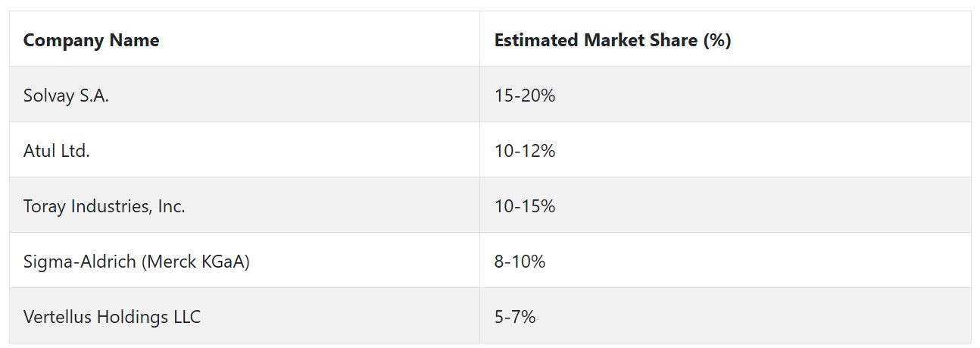Select the 5-7% market share value
The image size is (980, 348).
coord(515,317)
